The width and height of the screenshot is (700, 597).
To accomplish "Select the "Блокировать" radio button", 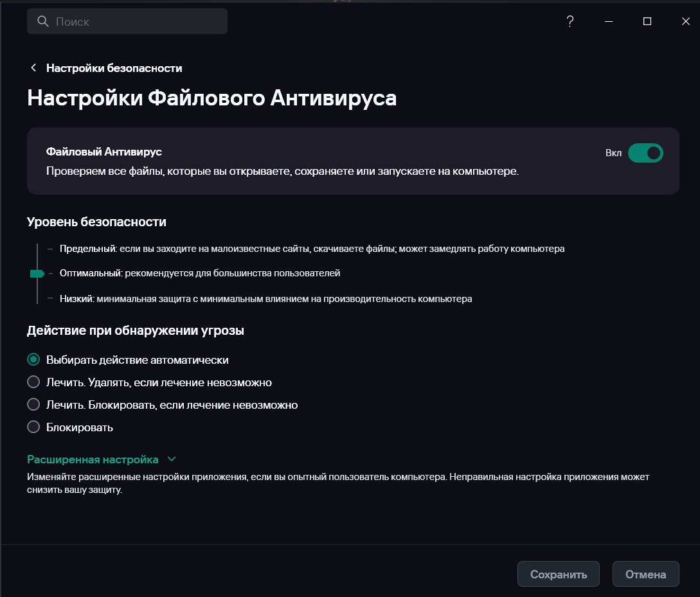I will [33, 427].
